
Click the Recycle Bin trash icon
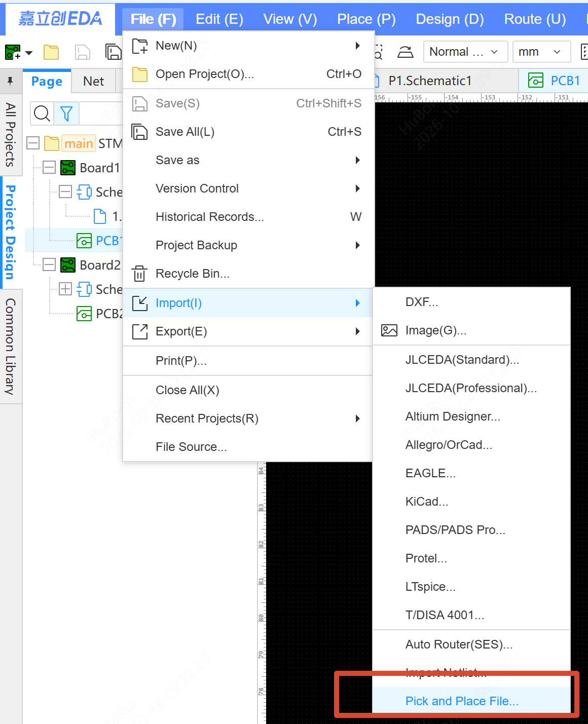139,274
